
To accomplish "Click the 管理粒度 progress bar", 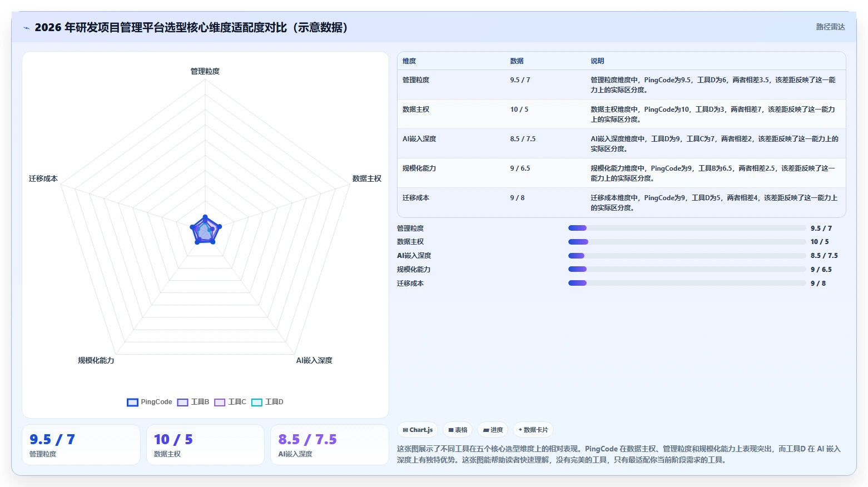I will click(687, 228).
